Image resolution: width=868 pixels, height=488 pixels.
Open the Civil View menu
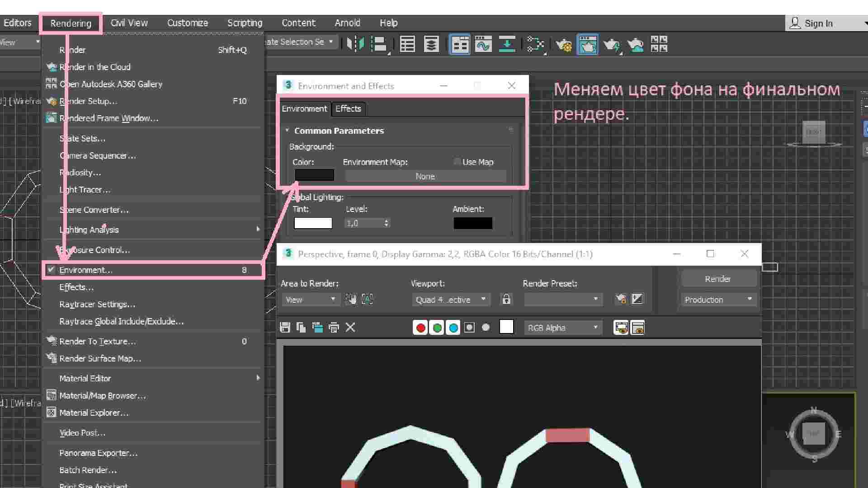point(129,23)
